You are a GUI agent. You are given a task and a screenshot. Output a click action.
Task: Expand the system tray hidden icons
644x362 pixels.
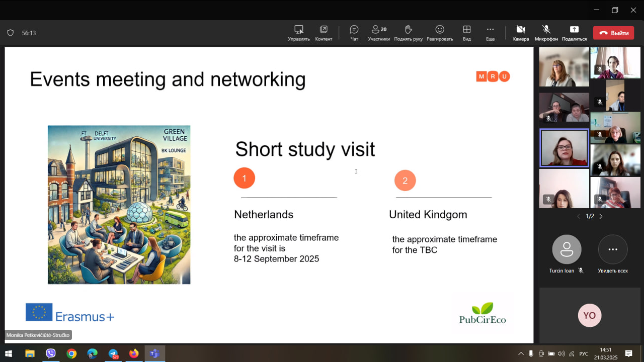point(521,353)
